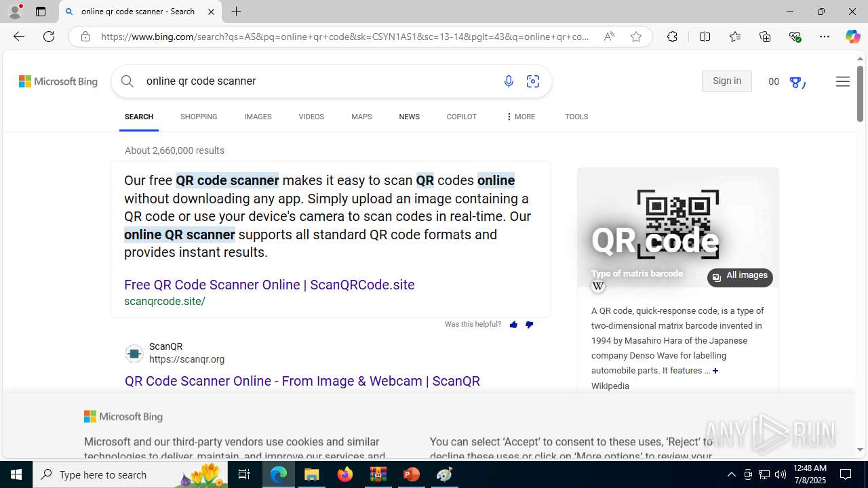Show hidden system tray icons chevron
The height and width of the screenshot is (488, 868).
(x=731, y=474)
